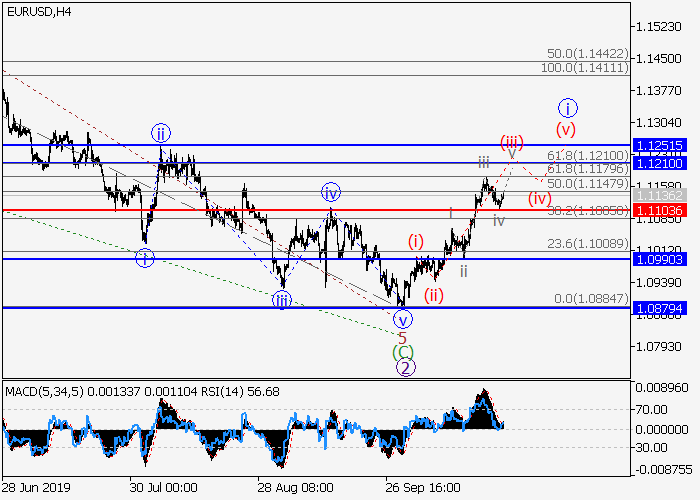Select the red (v) wave label
The image size is (700, 500).
click(x=566, y=128)
